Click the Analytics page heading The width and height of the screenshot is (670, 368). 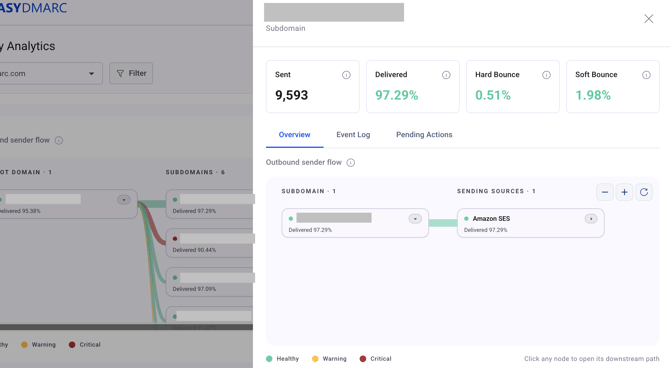click(28, 46)
